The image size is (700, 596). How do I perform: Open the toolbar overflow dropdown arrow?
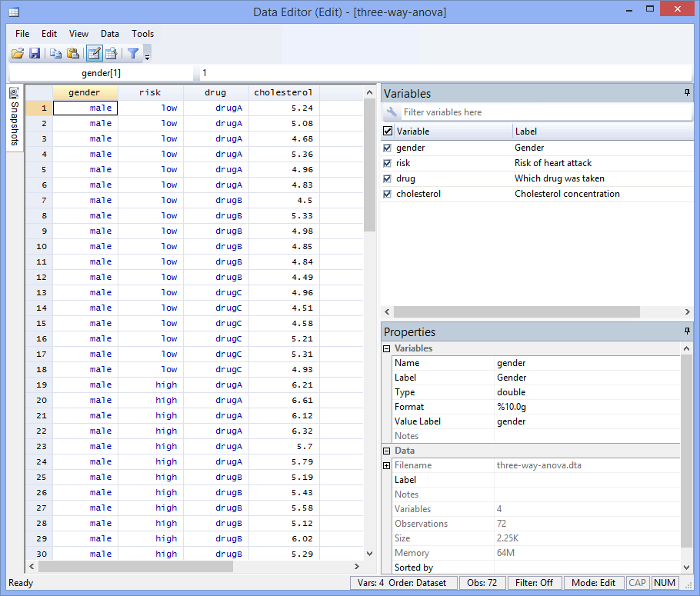point(146,56)
